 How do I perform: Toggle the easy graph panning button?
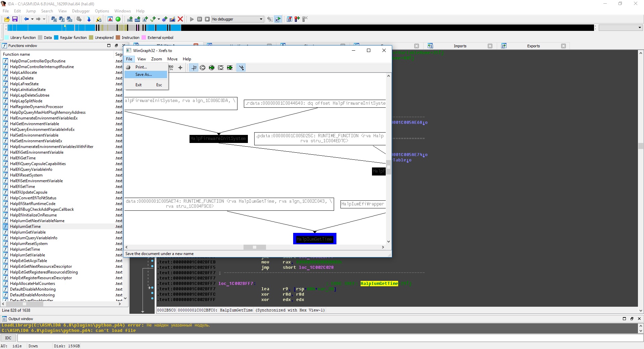point(194,68)
